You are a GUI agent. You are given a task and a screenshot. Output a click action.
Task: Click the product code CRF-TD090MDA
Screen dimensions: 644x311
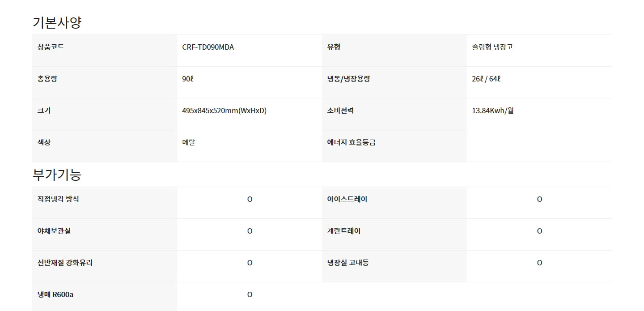click(208, 47)
